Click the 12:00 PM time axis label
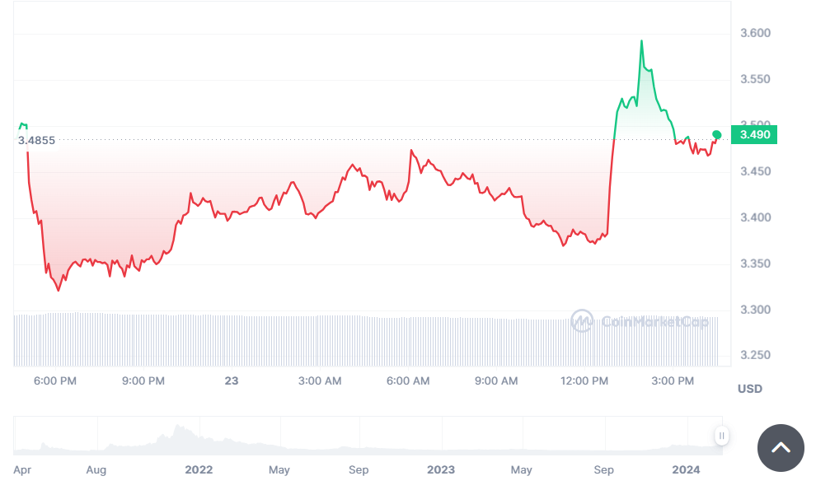The image size is (816, 504). [584, 380]
